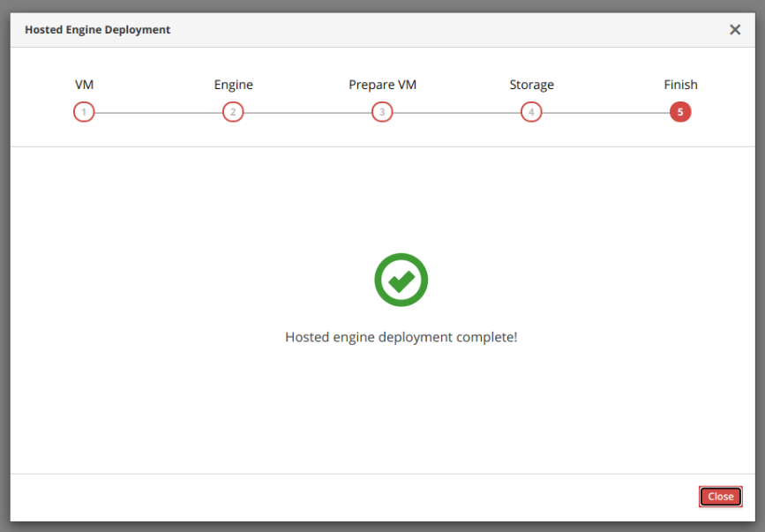Click the active step 5 Finish circle
765x532 pixels.
(680, 112)
